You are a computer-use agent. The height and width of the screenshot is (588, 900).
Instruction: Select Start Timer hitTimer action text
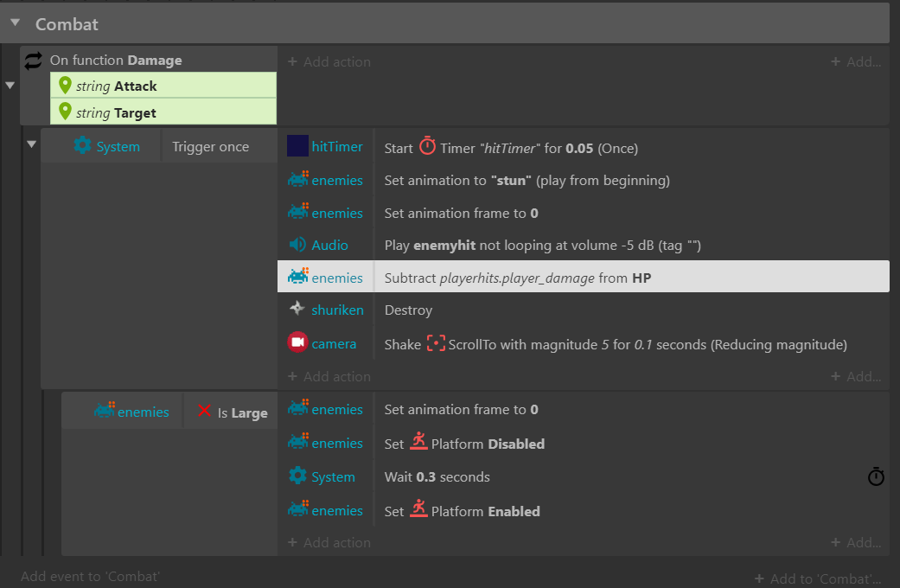click(511, 148)
